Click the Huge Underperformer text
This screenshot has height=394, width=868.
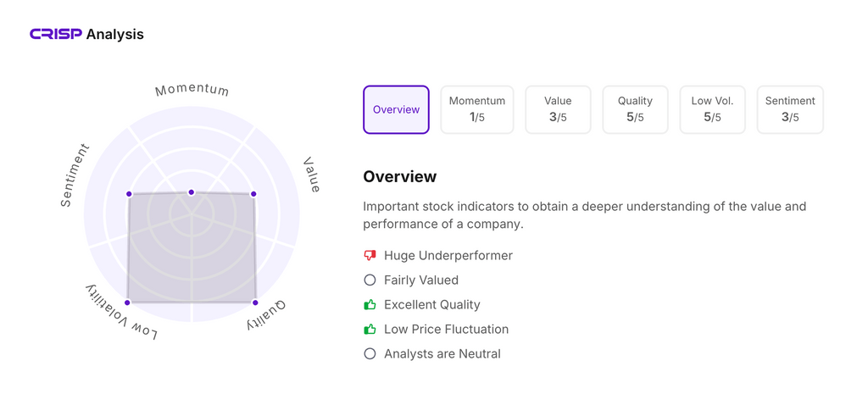[x=448, y=255]
